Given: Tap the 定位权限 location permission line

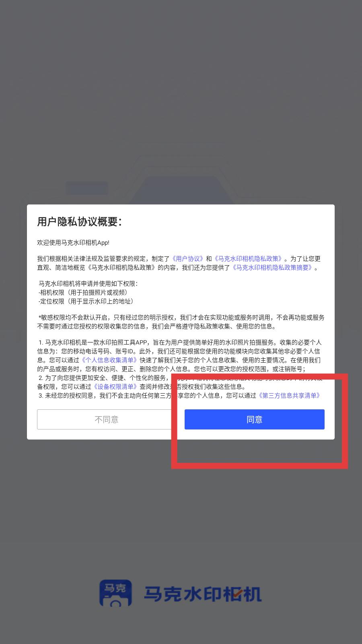Looking at the screenshot, I should tap(86, 301).
